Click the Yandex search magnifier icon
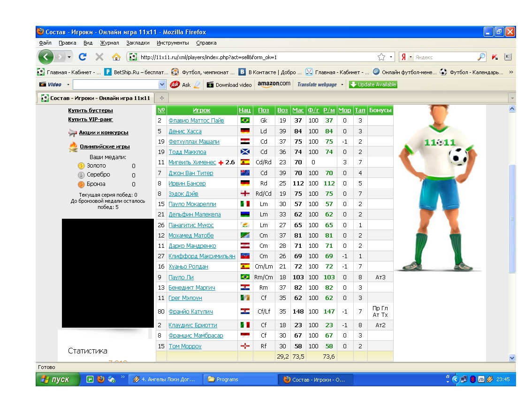Screen dimensions: 532x399 coord(481,57)
